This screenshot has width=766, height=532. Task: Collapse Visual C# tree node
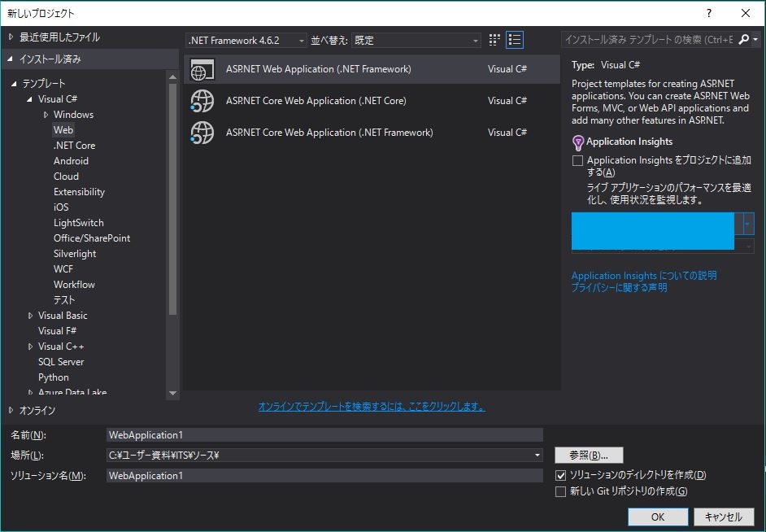[x=30, y=99]
